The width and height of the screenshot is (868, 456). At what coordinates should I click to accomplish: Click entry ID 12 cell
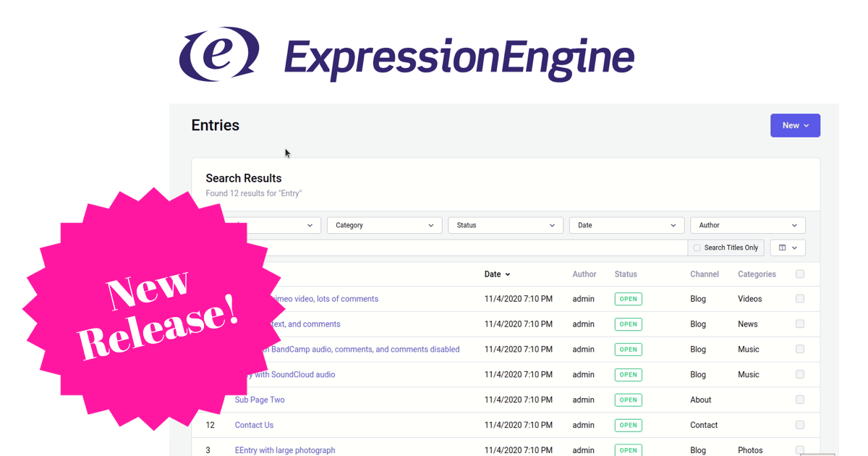click(210, 425)
